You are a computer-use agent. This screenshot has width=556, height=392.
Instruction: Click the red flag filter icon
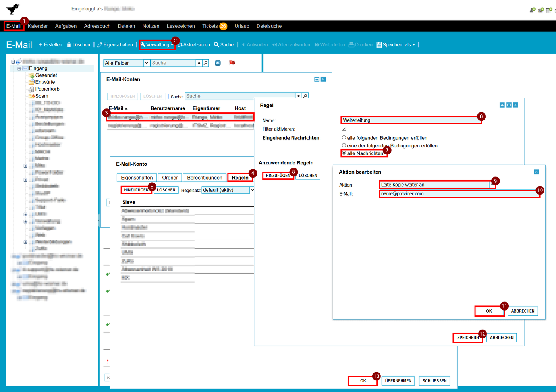point(232,63)
